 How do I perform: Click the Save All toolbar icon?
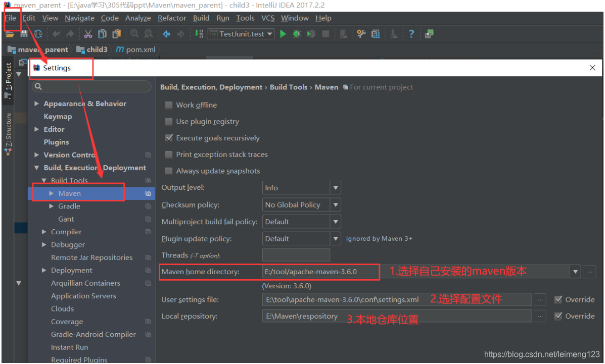point(24,34)
